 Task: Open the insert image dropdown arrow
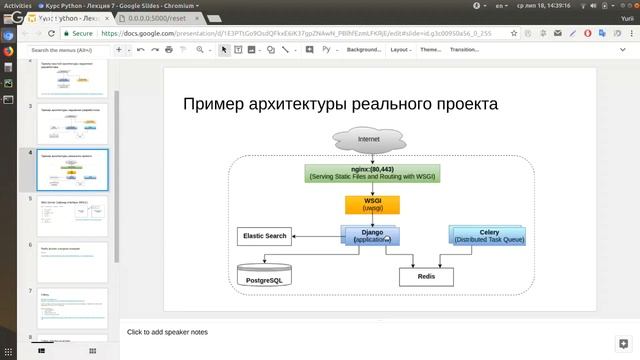point(260,50)
